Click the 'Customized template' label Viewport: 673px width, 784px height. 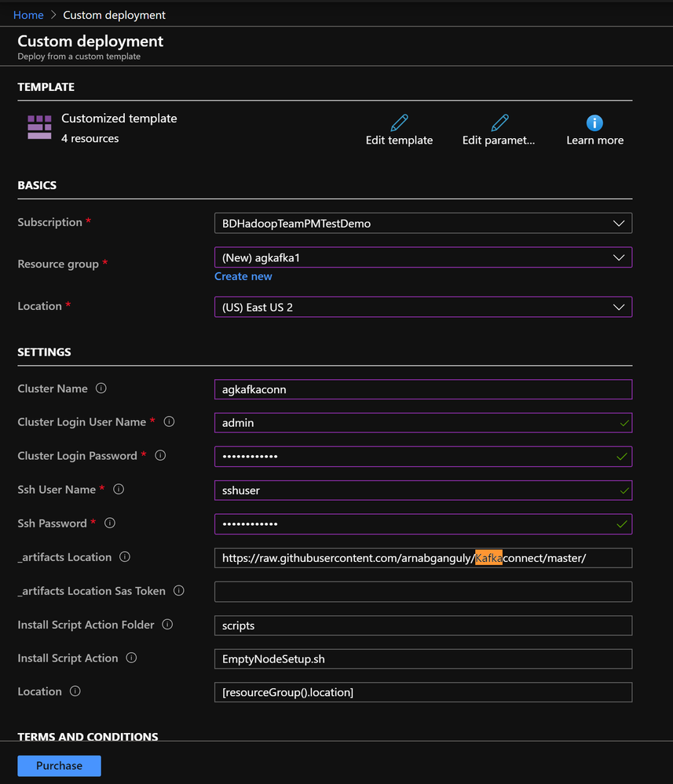click(x=119, y=119)
